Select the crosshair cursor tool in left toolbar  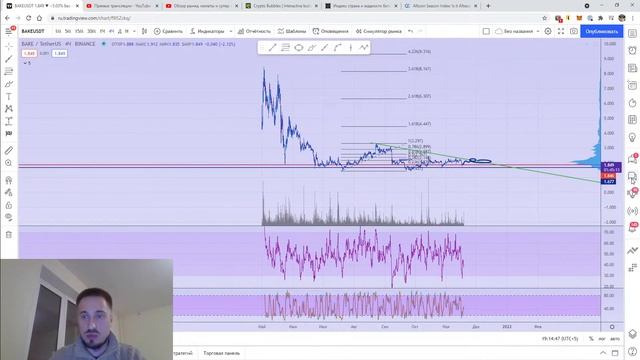click(x=9, y=47)
